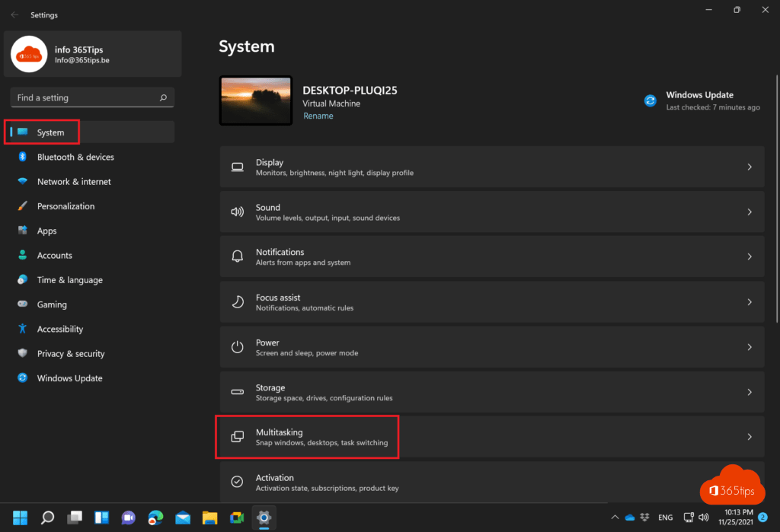
Task: Open Teams Chat from taskbar
Action: pos(128,518)
